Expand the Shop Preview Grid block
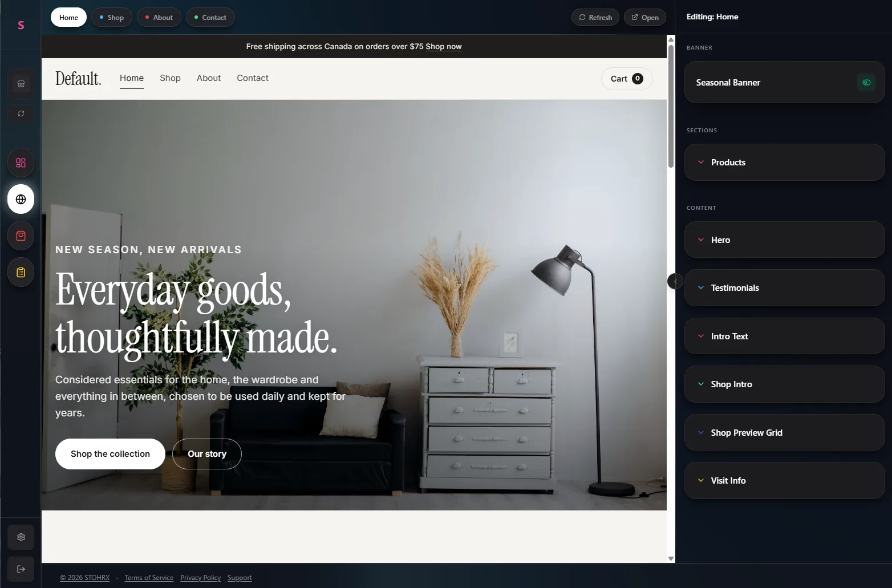This screenshot has height=588, width=892. click(784, 433)
